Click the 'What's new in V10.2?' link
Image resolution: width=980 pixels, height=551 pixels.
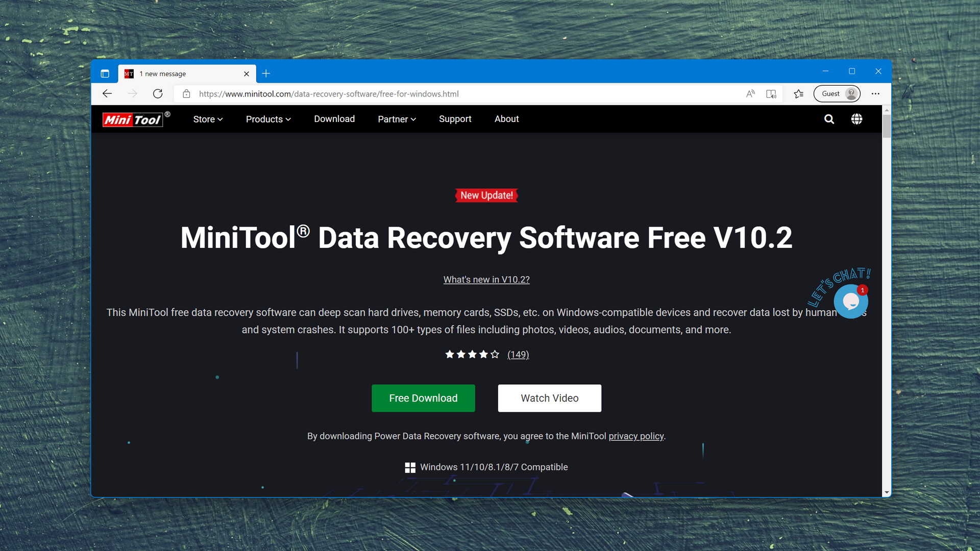click(486, 279)
